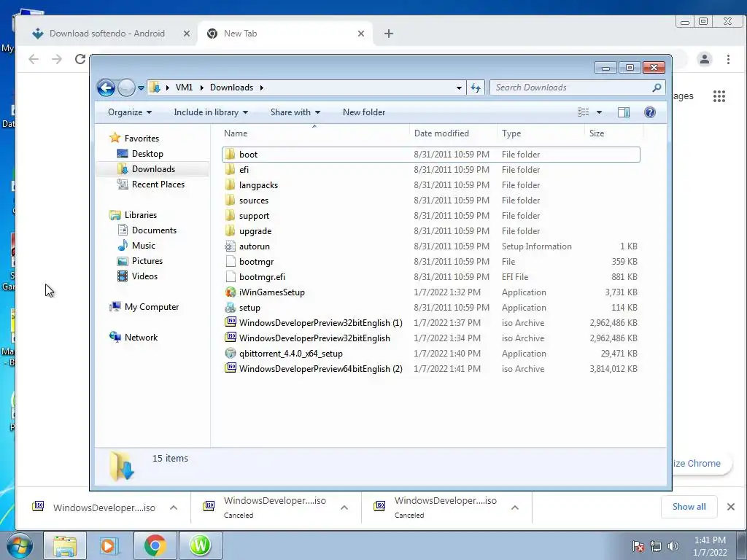Image resolution: width=747 pixels, height=560 pixels.
Task: Select the bootmgr file
Action: pos(430,262)
